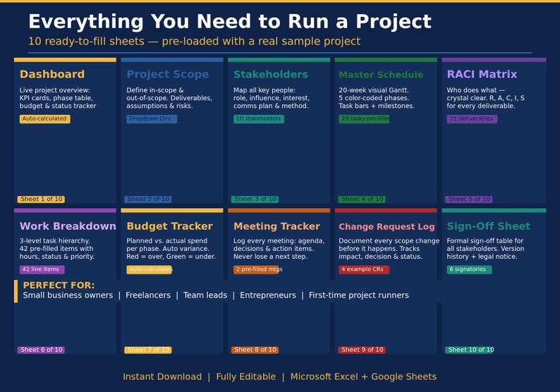Select the Auto-calculated badge under Dashboard
The height and width of the screenshot is (392, 560).
tap(44, 119)
